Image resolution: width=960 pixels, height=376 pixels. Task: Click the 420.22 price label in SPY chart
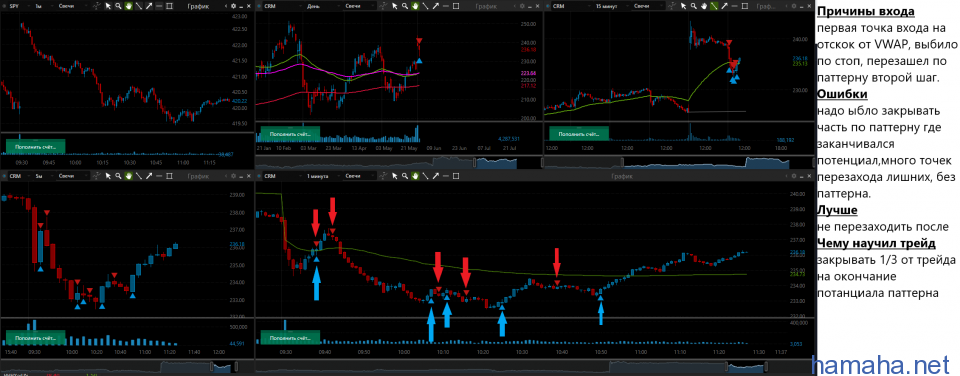(240, 100)
